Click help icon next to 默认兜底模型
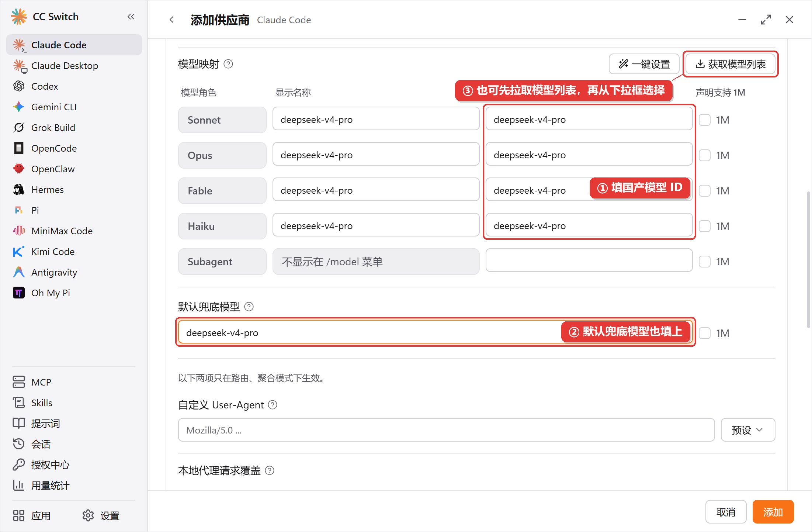 [249, 307]
